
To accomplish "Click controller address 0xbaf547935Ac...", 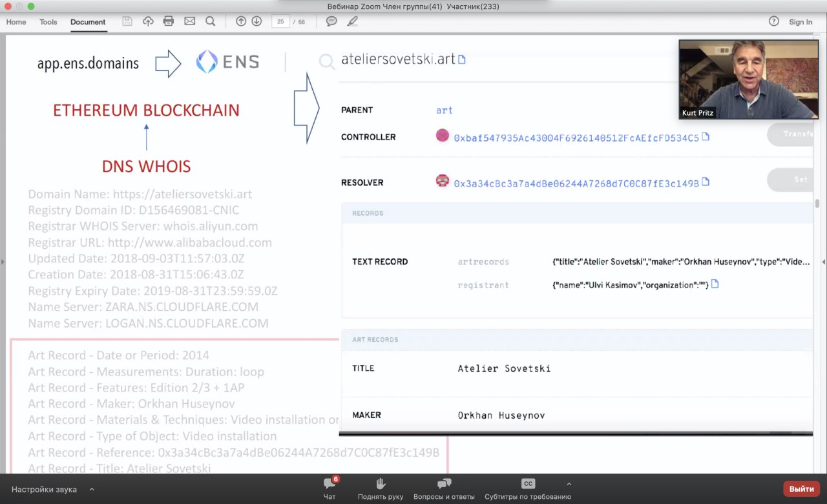I will [576, 138].
